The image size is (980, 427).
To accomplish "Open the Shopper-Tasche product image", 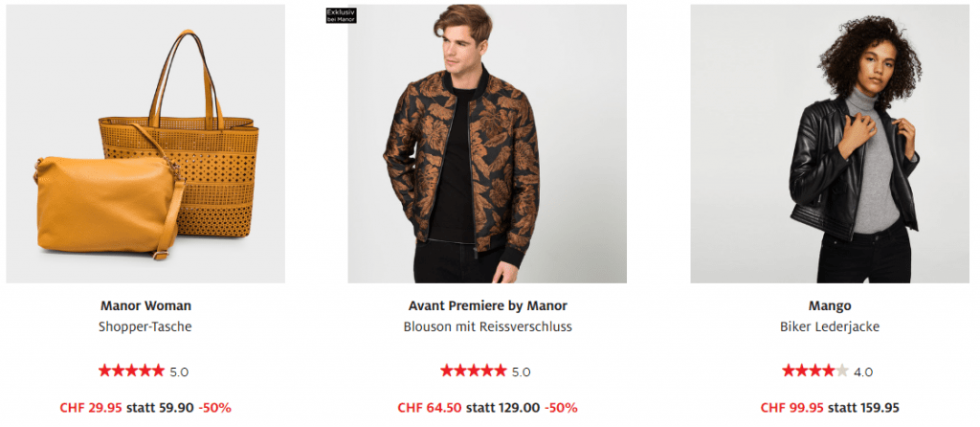I will coord(145,144).
